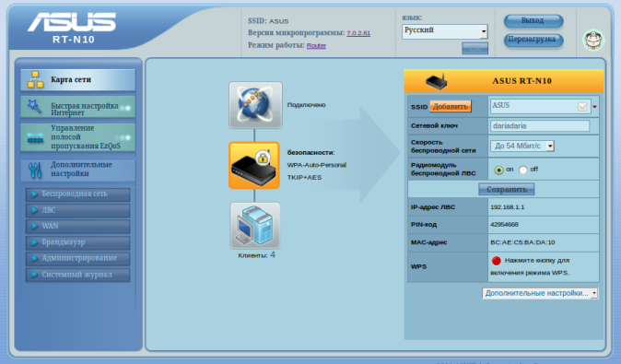621x364 pixels.
Task: Click OK button under language
Action: 475,48
